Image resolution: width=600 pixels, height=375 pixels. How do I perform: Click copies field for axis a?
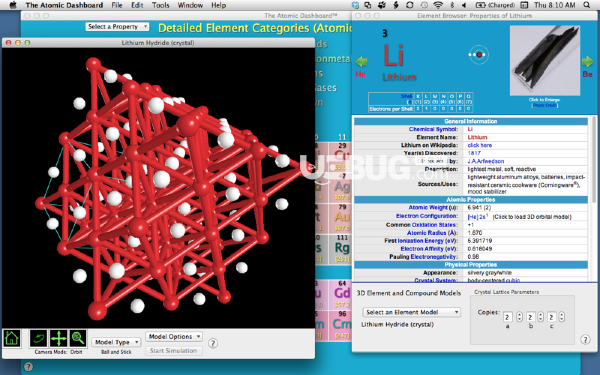[x=508, y=317]
